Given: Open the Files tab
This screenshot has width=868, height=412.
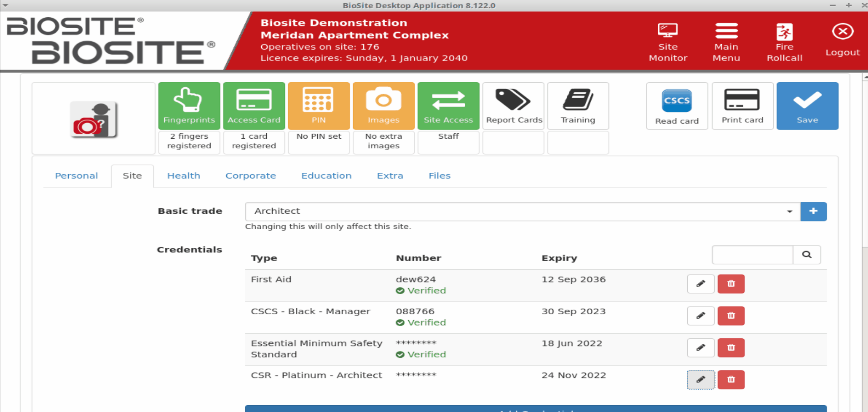Looking at the screenshot, I should click(x=439, y=176).
